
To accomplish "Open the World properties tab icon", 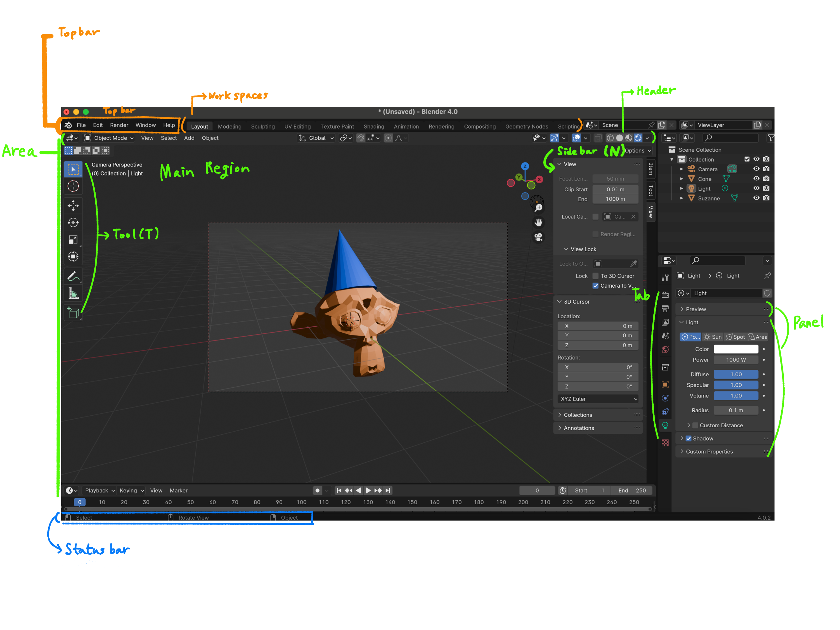I will pyautogui.click(x=665, y=349).
